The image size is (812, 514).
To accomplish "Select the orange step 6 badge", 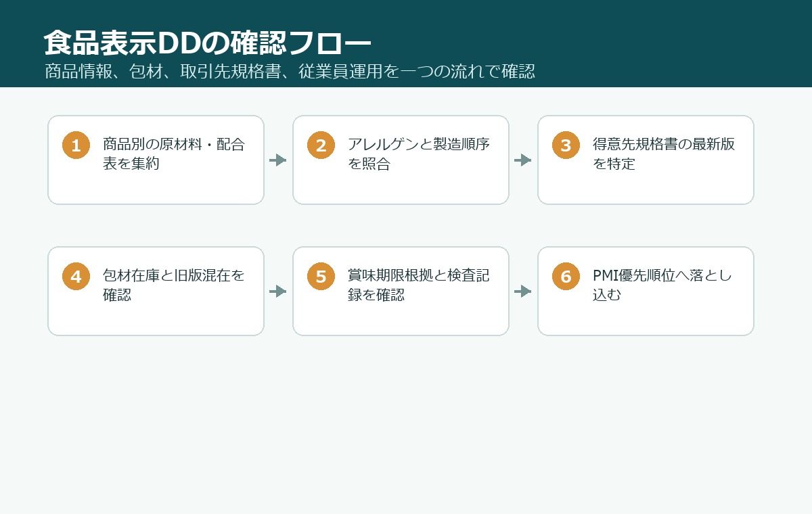I will (x=566, y=277).
